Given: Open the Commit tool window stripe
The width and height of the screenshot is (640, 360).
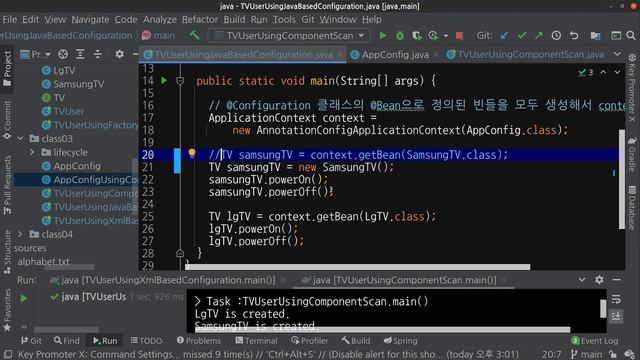Looking at the screenshot, I should pyautogui.click(x=7, y=120).
